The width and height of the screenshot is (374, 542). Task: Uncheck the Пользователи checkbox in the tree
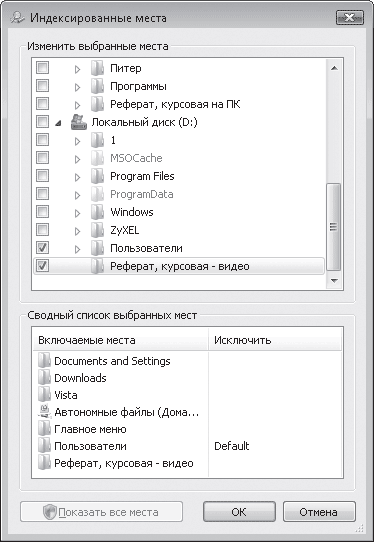tap(43, 247)
